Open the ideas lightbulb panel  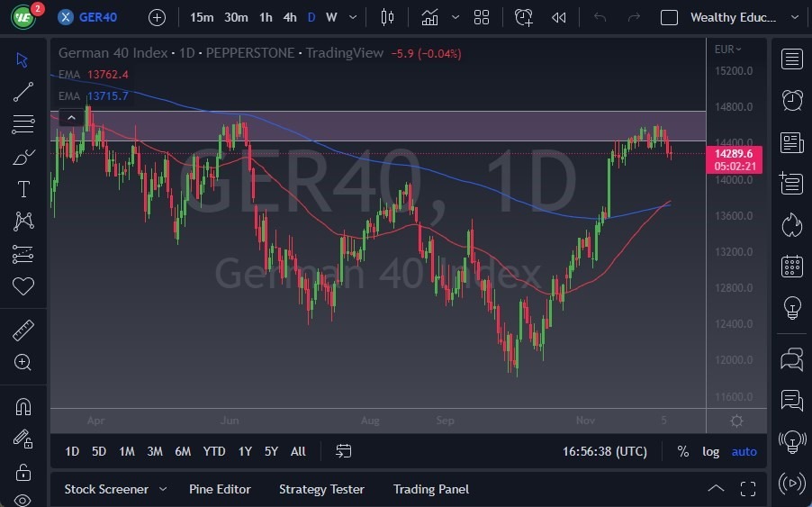click(x=792, y=308)
